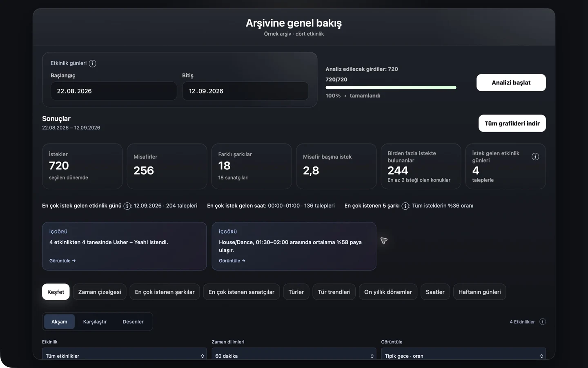Click the Birden fazla istekte bulunanlar card
Image resolution: width=588 pixels, height=368 pixels.
pos(421,166)
